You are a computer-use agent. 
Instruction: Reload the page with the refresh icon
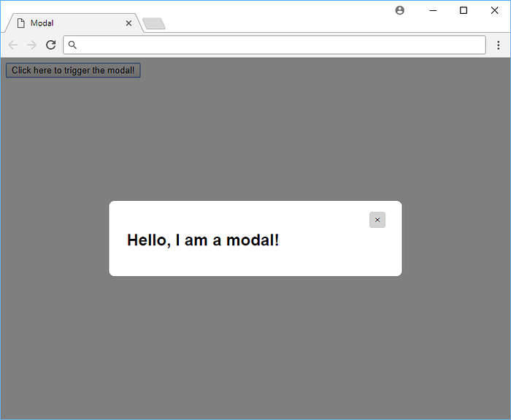tap(51, 45)
